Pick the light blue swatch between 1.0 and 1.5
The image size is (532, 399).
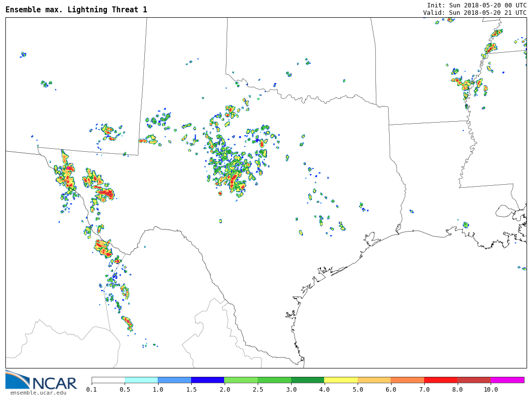174,380
